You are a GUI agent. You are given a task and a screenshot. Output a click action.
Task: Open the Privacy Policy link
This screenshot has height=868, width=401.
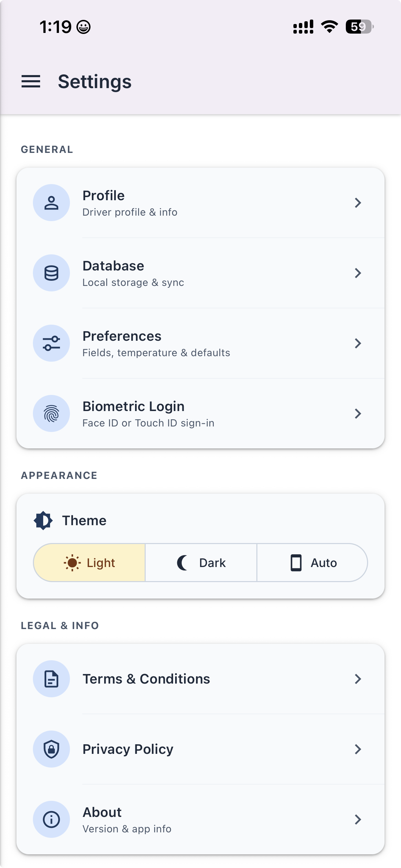click(200, 749)
